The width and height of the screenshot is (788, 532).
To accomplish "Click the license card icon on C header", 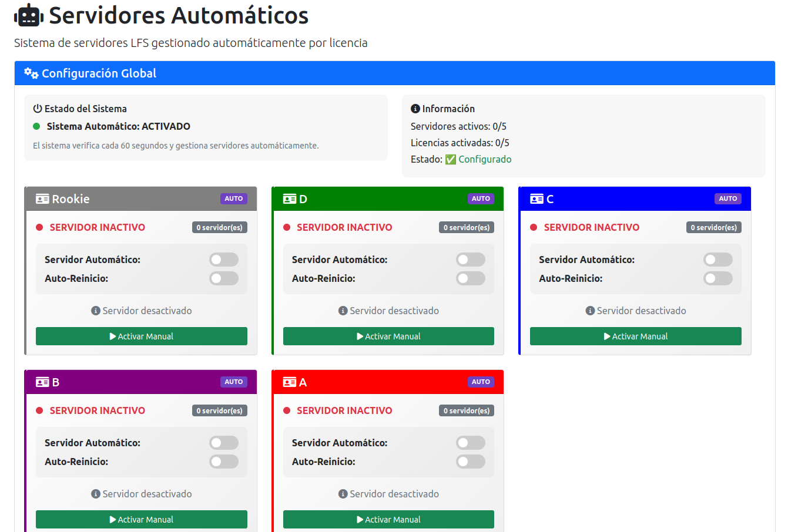I will pos(536,199).
